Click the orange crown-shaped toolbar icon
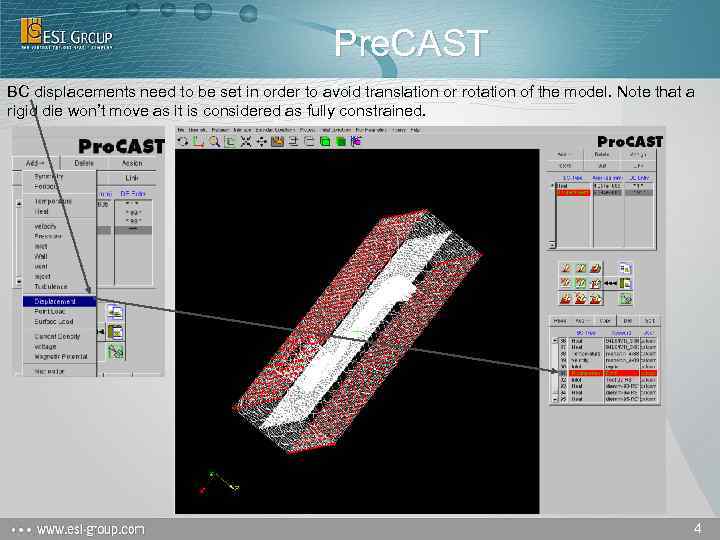The height and width of the screenshot is (540, 720). click(277, 142)
